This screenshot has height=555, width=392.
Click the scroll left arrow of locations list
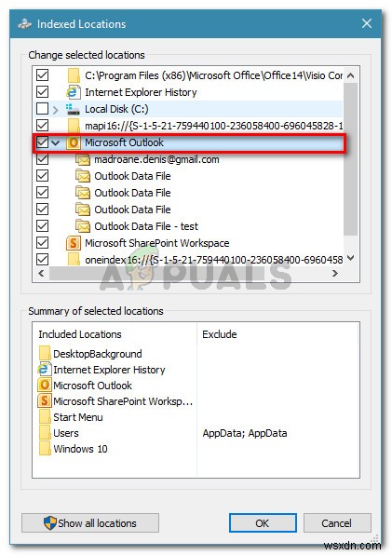point(41,273)
